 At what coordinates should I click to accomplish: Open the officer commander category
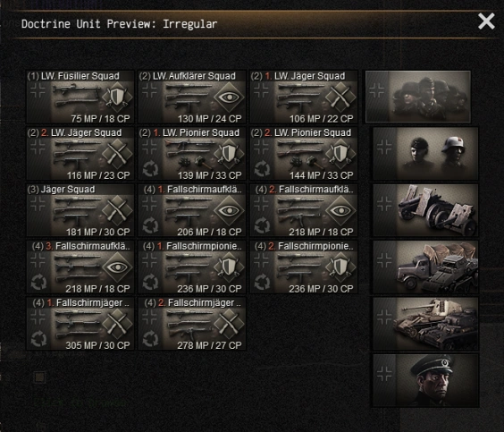pyautogui.click(x=425, y=380)
